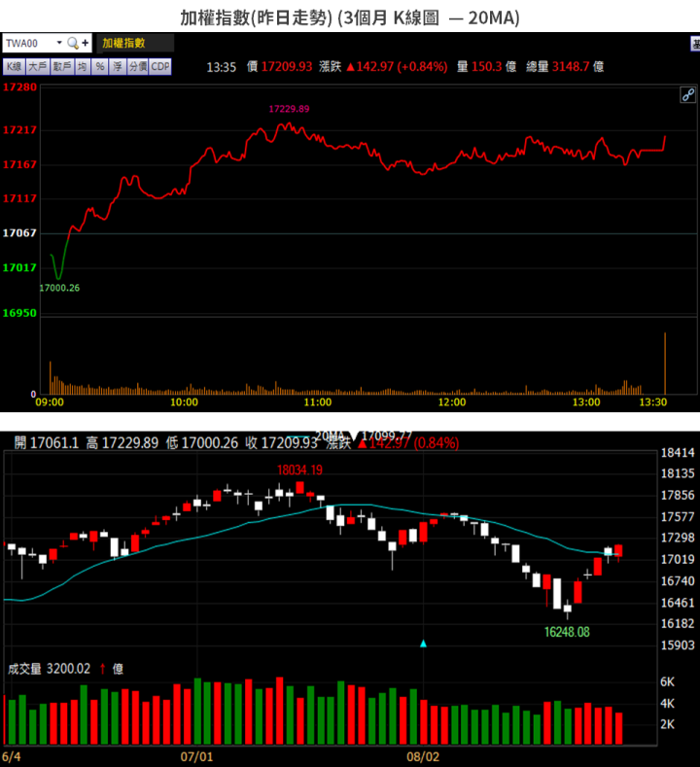Click the 16248.08 low label on K-line chart
This screenshot has height=767, width=700.
click(x=567, y=632)
